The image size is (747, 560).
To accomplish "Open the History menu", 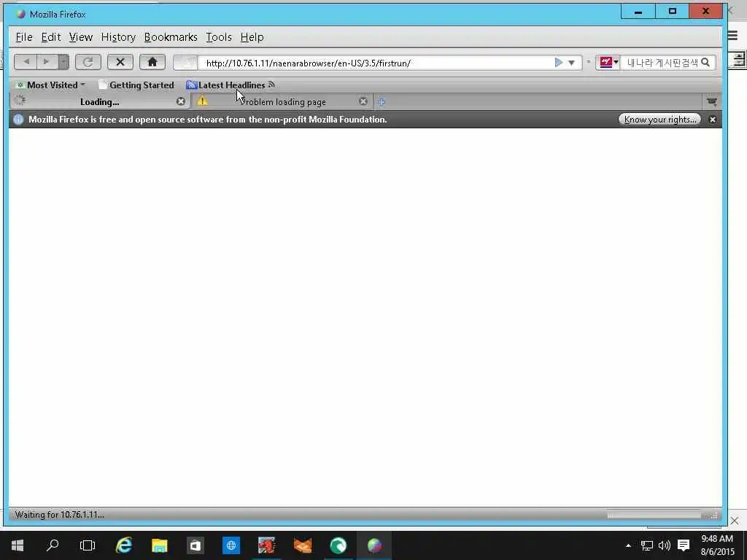I will [x=118, y=37].
